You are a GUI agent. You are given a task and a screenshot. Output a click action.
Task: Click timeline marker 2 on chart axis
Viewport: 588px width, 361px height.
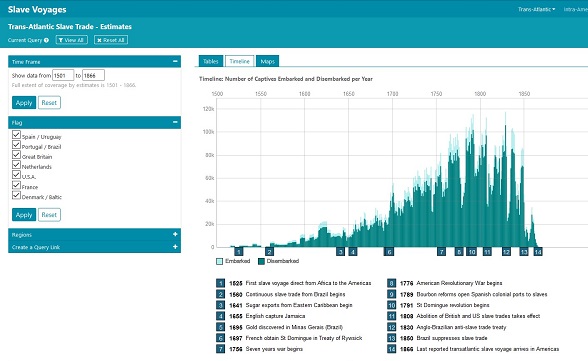click(x=269, y=252)
